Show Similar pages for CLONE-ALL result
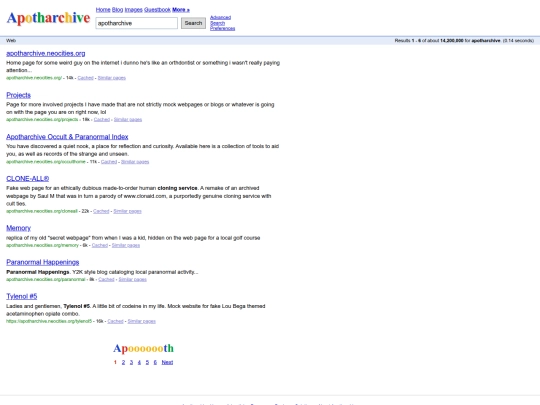 tap(127, 211)
